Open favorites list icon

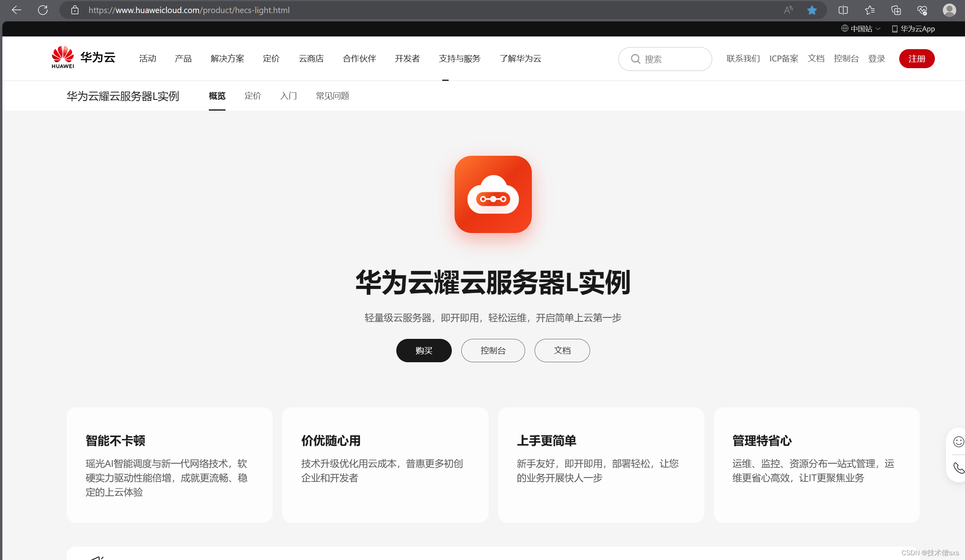click(869, 10)
